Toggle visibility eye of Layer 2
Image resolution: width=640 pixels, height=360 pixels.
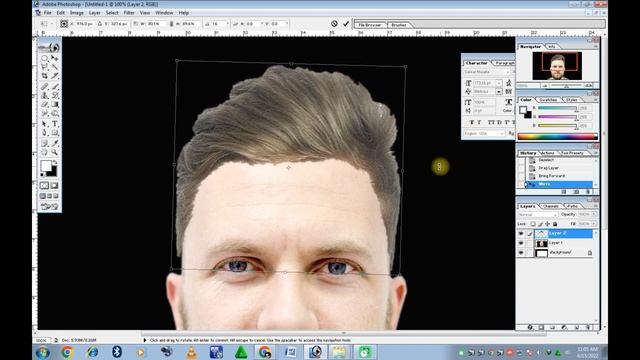click(521, 233)
